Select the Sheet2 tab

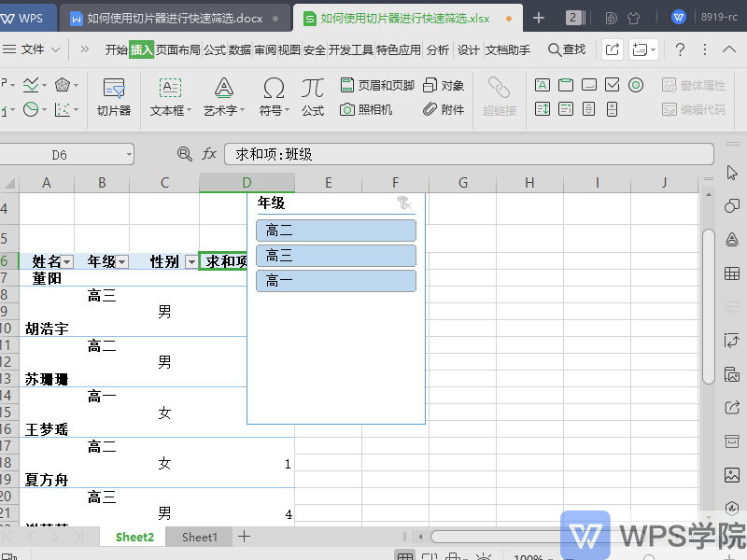[134, 538]
